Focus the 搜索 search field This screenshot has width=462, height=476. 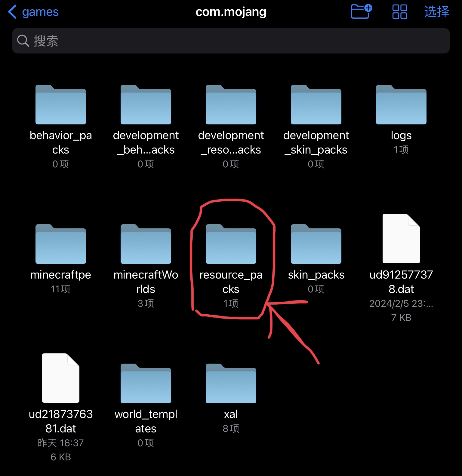(231, 41)
